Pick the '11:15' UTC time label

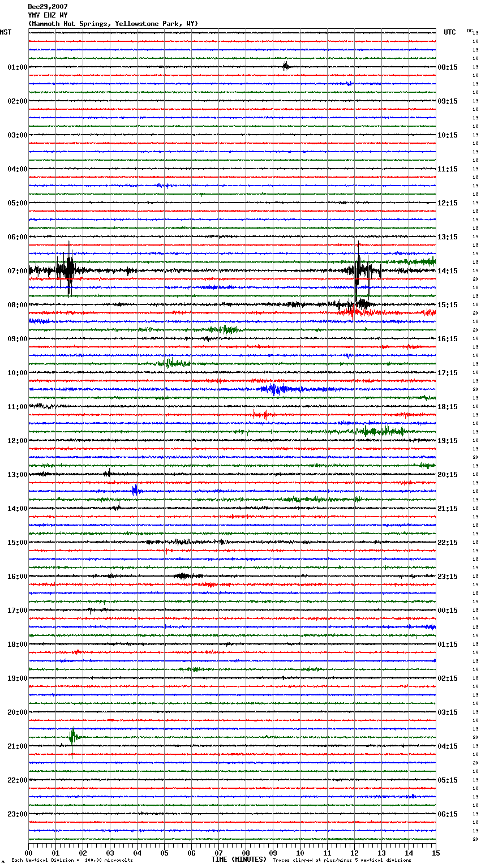coord(448,169)
